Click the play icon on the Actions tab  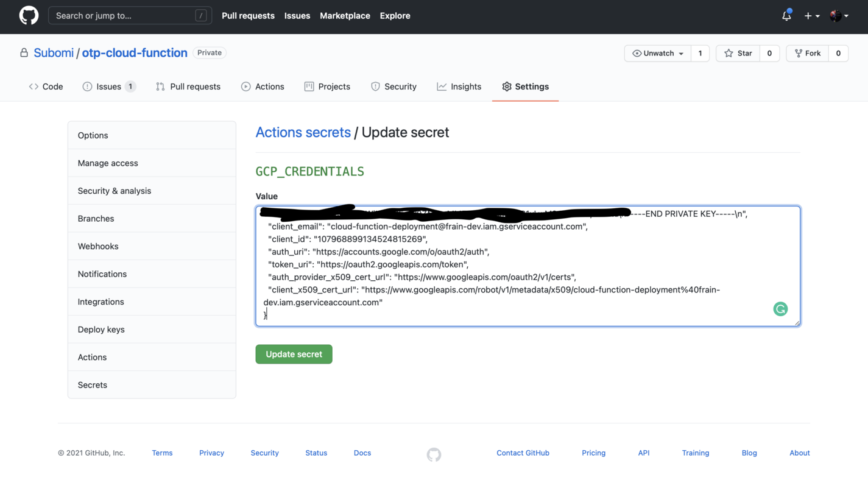click(x=246, y=86)
